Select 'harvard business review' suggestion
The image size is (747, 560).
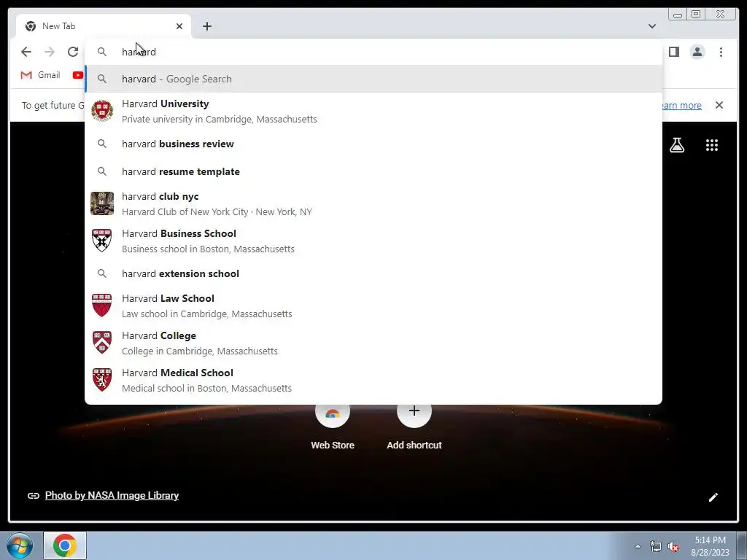373,144
